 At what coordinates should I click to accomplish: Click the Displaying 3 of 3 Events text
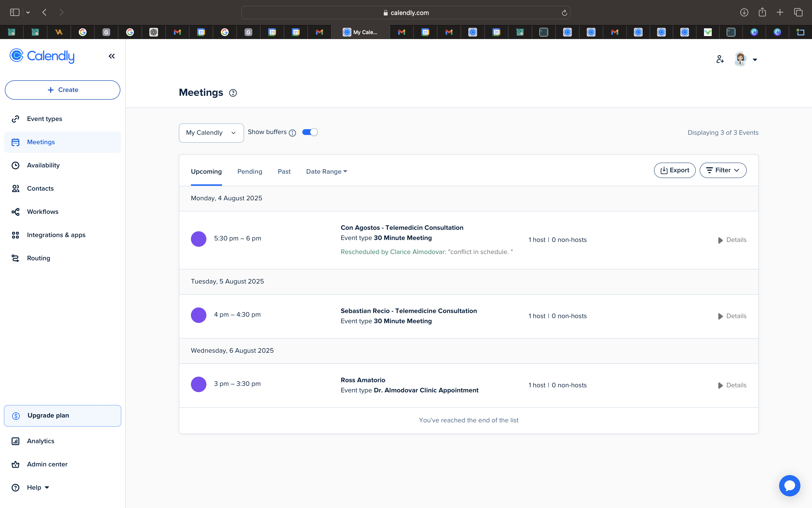[x=723, y=133]
